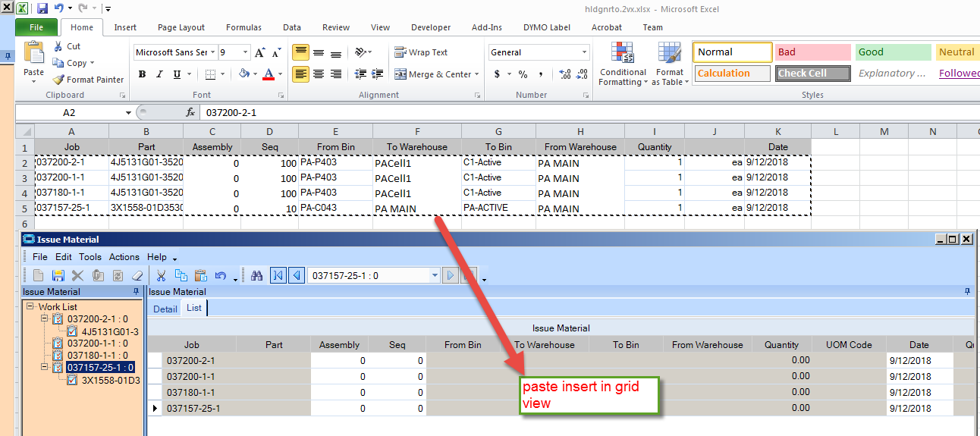Click the Decrease Decimal icon
The height and width of the screenshot is (436, 980).
coord(582,74)
